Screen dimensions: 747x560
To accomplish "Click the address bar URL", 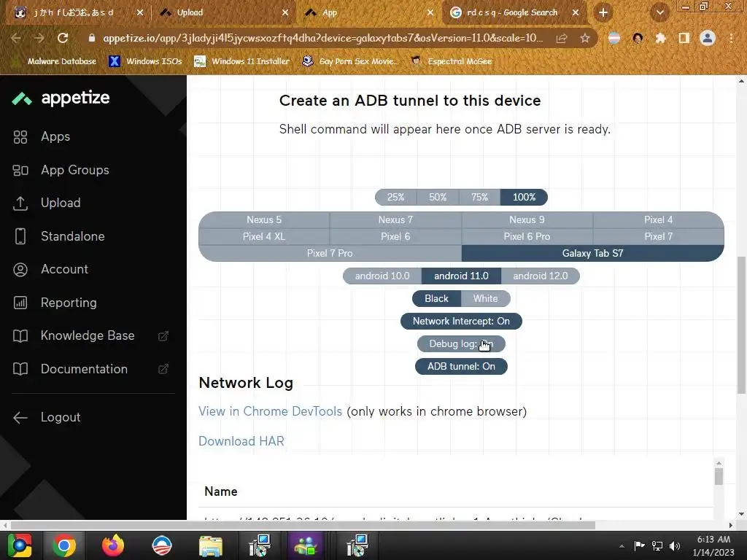I will tap(322, 38).
